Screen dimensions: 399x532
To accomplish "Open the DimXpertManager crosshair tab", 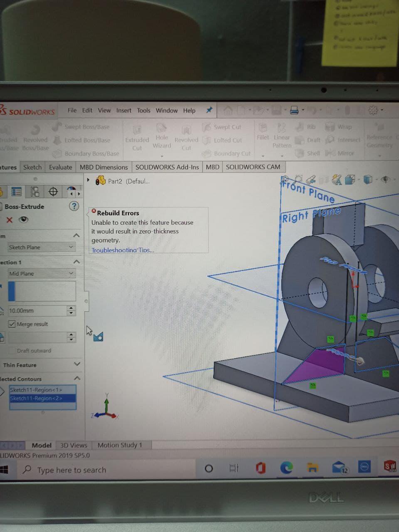I will tap(53, 192).
